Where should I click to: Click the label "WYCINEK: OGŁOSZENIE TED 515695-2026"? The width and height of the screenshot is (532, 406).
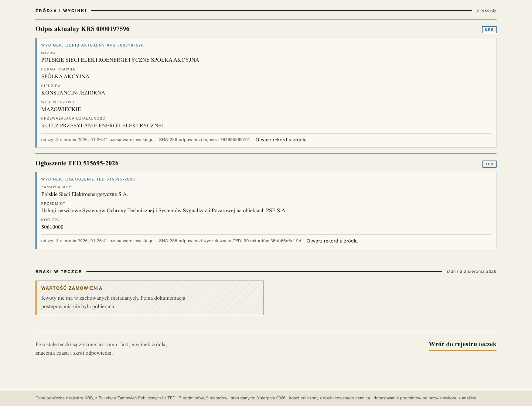point(88,179)
